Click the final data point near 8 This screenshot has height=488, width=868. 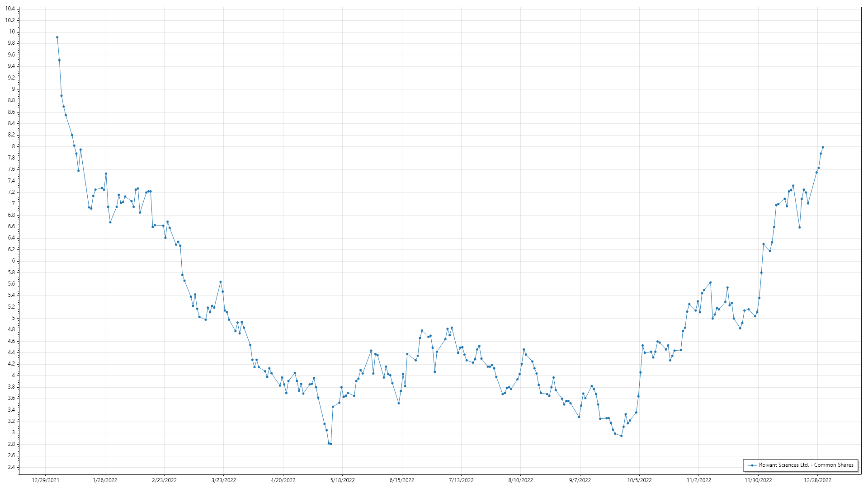tap(823, 147)
